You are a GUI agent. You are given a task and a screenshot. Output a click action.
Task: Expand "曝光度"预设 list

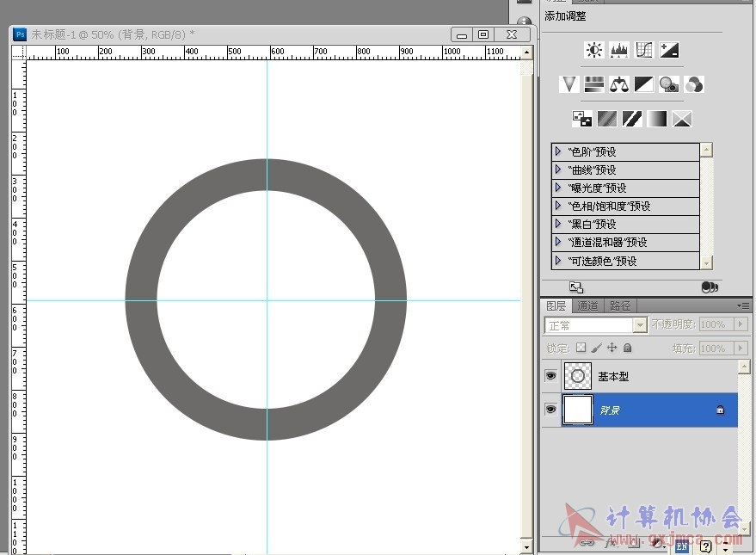(558, 188)
